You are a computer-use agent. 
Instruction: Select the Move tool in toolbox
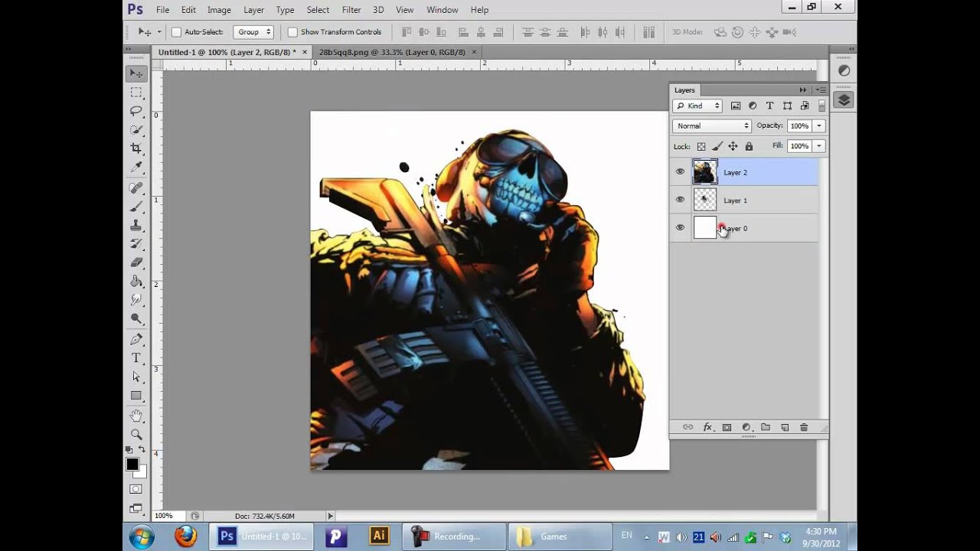(136, 73)
